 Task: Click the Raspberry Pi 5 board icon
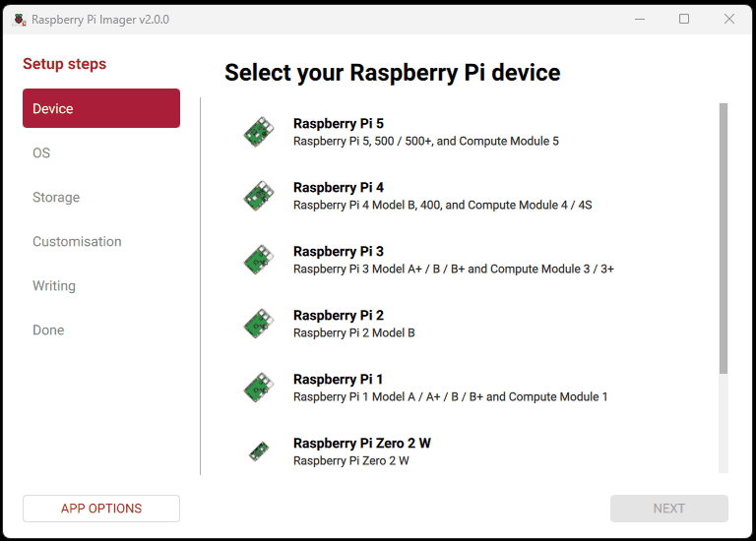[259, 132]
